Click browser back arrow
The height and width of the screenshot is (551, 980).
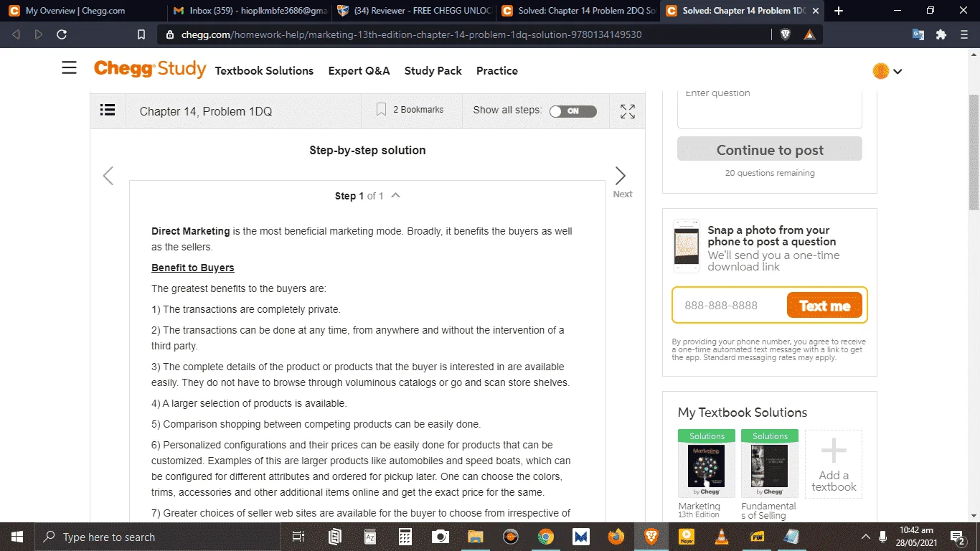17,34
